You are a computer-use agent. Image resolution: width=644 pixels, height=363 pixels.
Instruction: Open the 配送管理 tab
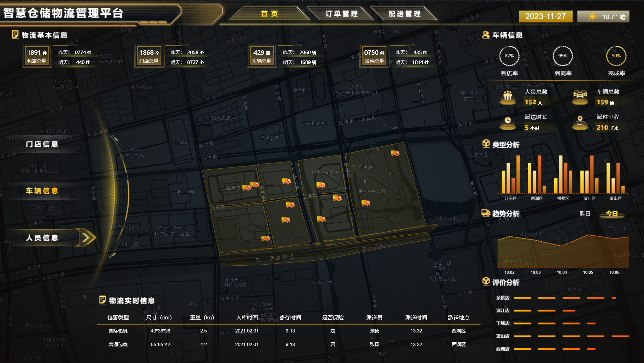404,14
